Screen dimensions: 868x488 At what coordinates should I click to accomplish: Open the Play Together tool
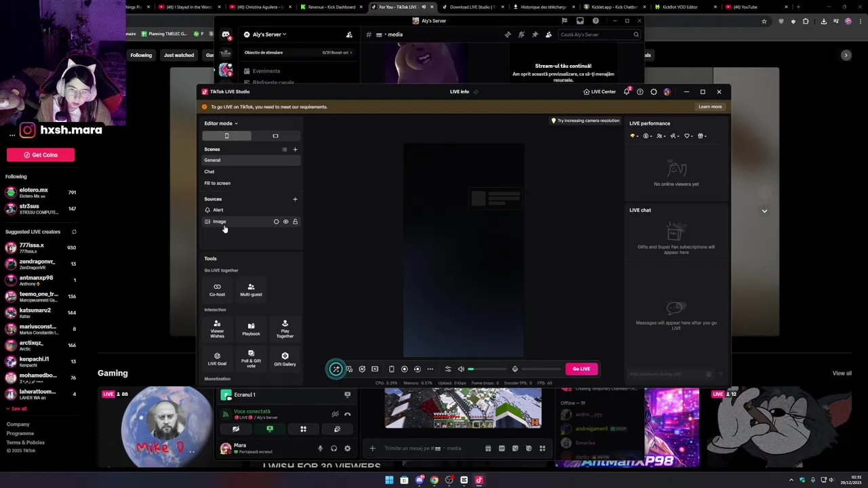pos(285,329)
